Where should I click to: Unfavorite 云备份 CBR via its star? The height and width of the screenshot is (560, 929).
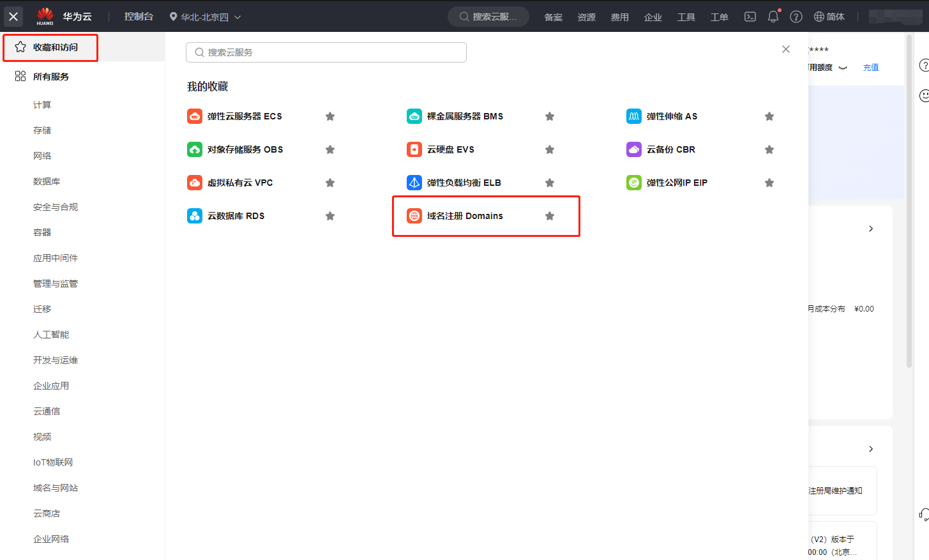(769, 149)
